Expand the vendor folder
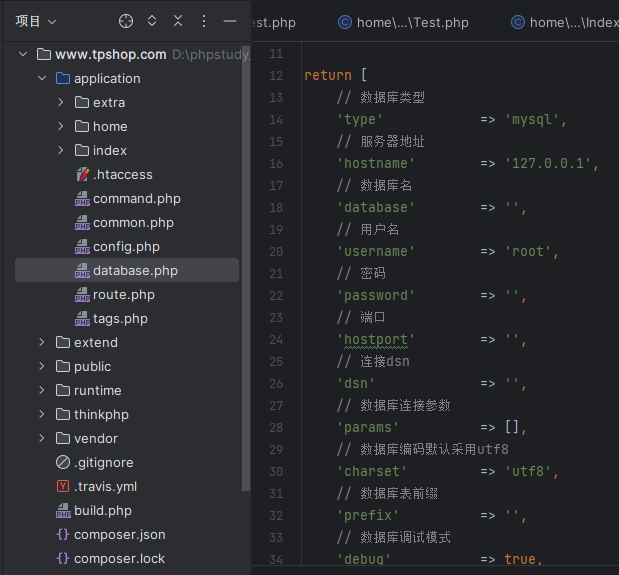Image resolution: width=619 pixels, height=575 pixels. coord(42,438)
